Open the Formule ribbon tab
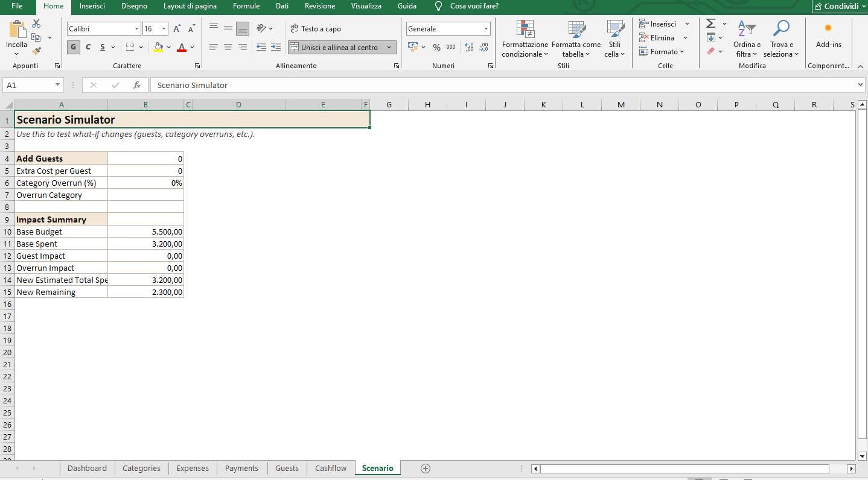868x480 pixels. click(246, 6)
